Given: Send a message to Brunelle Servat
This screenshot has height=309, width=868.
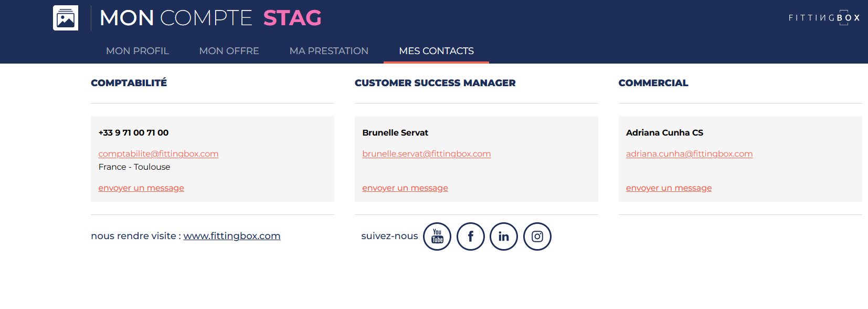Looking at the screenshot, I should 405,188.
